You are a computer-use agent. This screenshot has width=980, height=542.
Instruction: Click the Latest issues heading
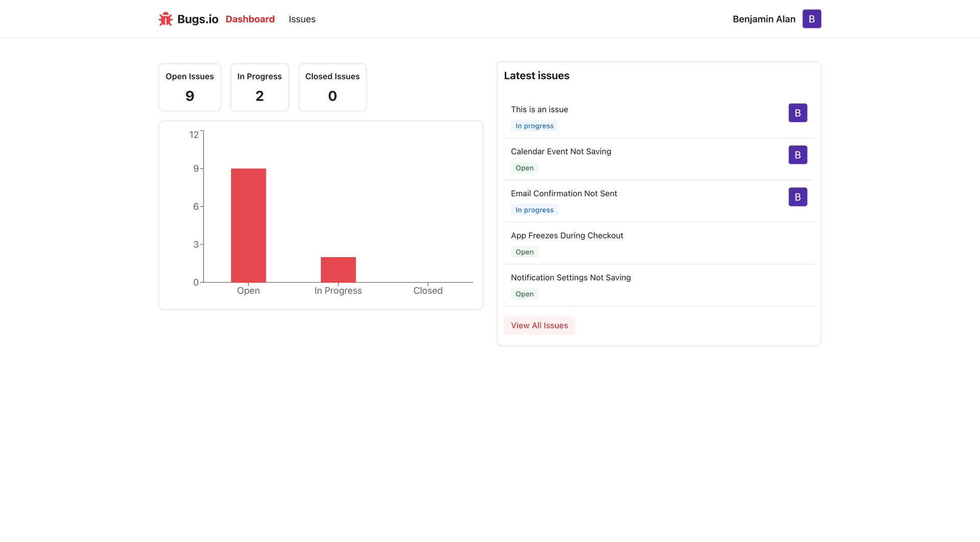[x=536, y=76]
